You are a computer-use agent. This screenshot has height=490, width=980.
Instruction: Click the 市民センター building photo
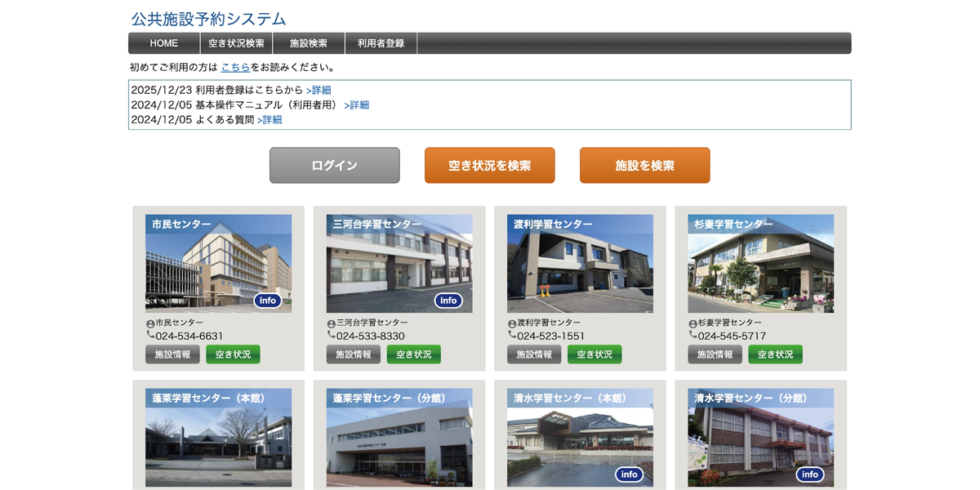pyautogui.click(x=218, y=264)
